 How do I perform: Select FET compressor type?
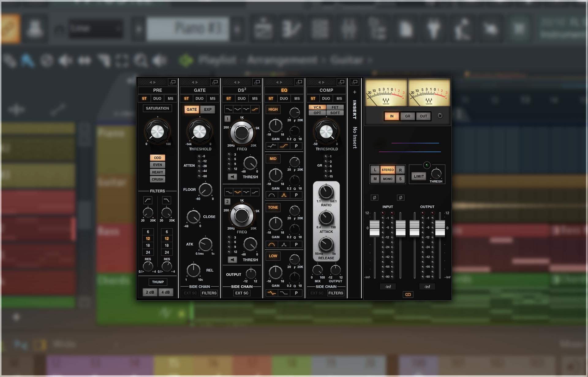335,107
